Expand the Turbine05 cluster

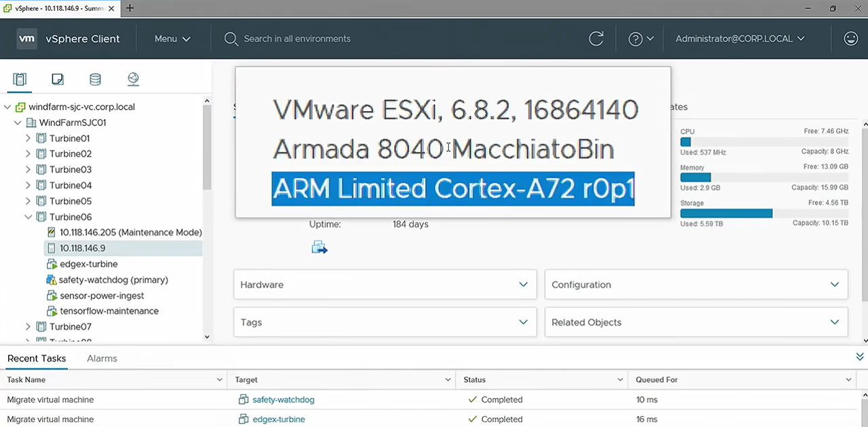coord(28,201)
